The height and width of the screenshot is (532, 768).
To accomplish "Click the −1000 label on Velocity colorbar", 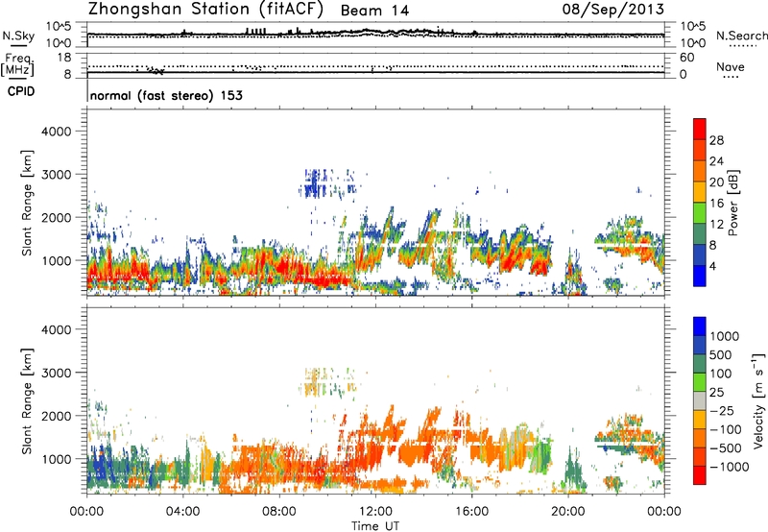I will [x=729, y=467].
